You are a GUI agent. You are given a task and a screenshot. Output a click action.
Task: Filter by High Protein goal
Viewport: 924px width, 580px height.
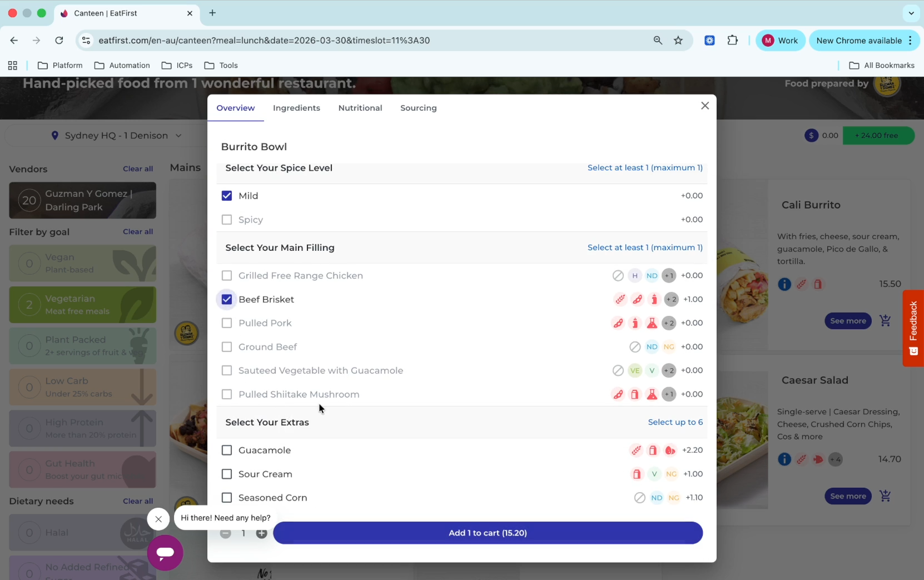click(x=82, y=429)
